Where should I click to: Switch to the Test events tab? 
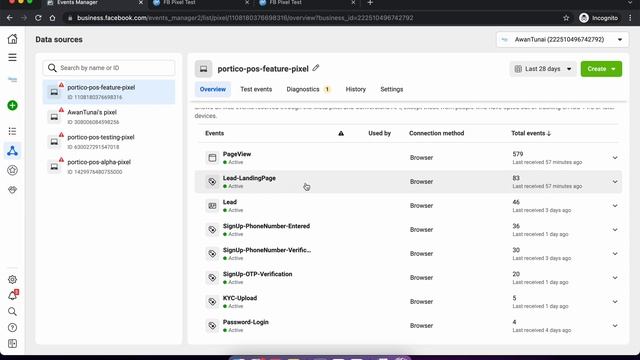(256, 89)
